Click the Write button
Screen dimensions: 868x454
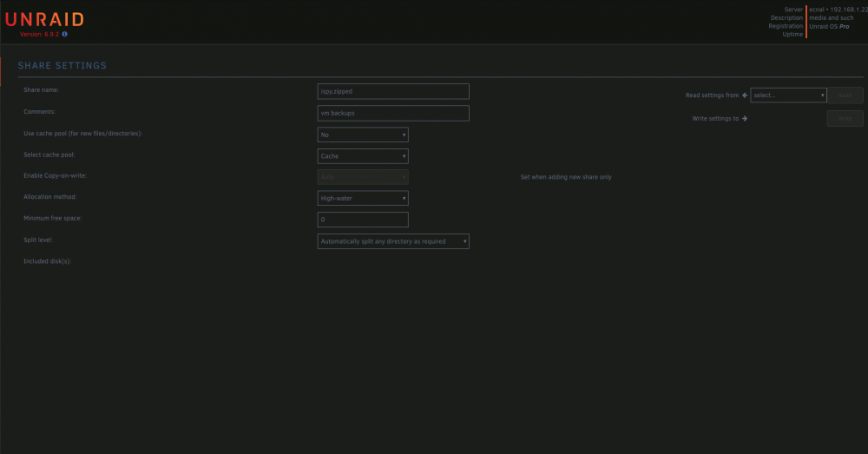pyautogui.click(x=845, y=118)
